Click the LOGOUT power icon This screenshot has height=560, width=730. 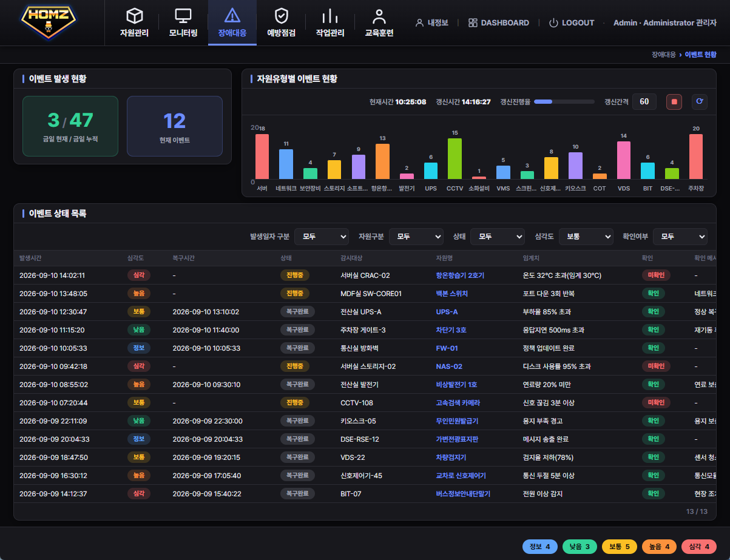[553, 22]
